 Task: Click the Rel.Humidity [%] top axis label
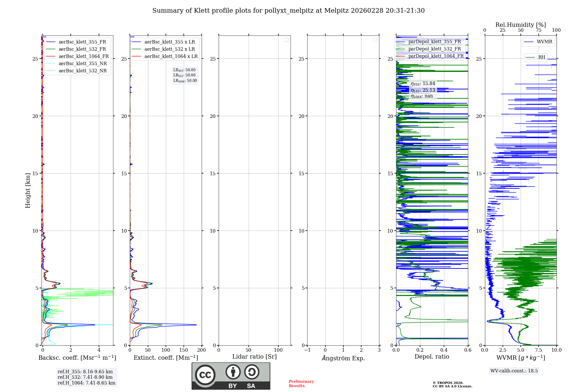(x=520, y=25)
